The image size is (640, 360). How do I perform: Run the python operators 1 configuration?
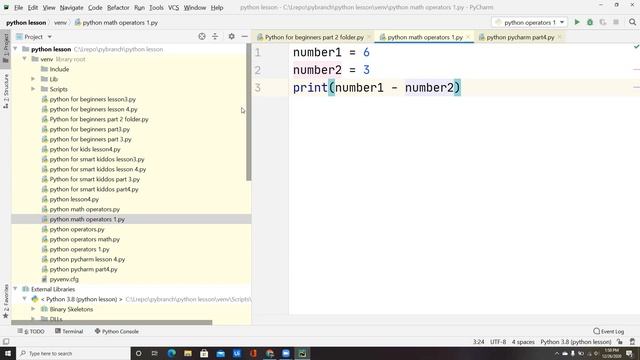pos(577,22)
